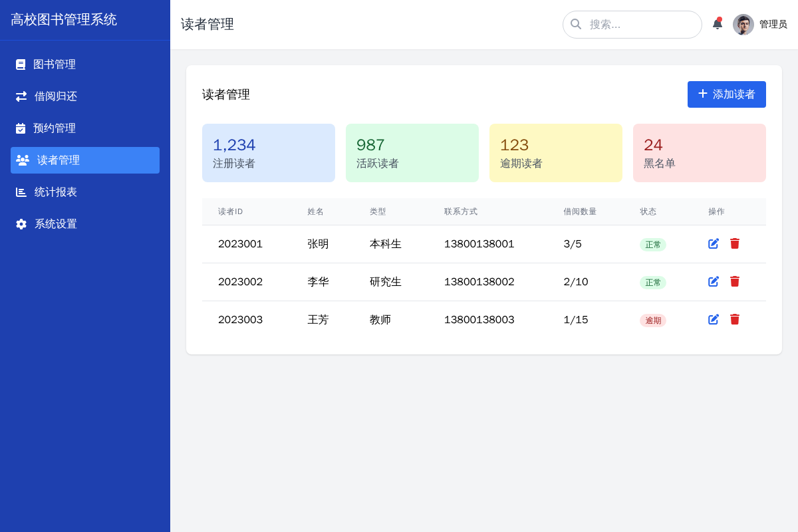Click the 读者管理 users icon
Image resolution: width=798 pixels, height=532 pixels.
click(20, 160)
